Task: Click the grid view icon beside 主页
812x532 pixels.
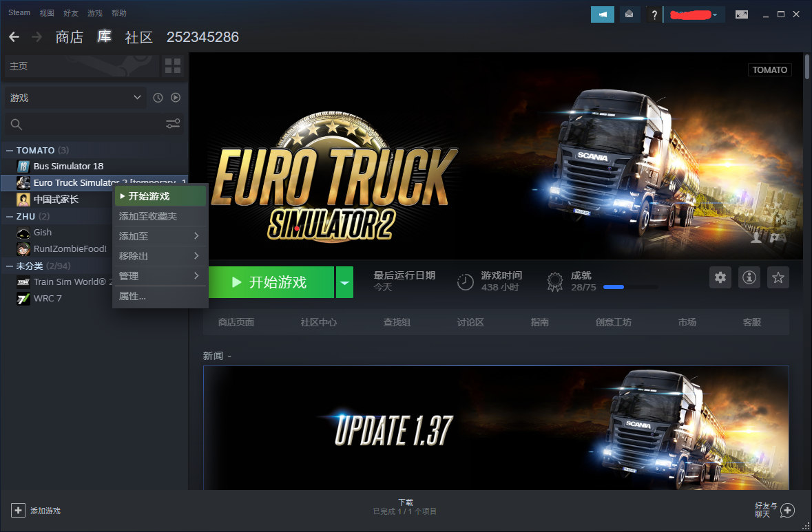Action: point(173,66)
